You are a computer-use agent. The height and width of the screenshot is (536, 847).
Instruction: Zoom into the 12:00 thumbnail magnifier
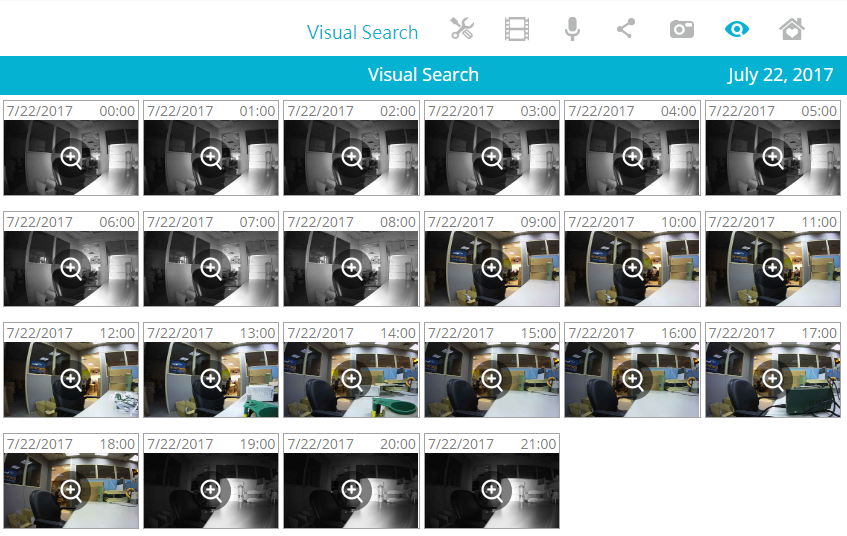71,379
